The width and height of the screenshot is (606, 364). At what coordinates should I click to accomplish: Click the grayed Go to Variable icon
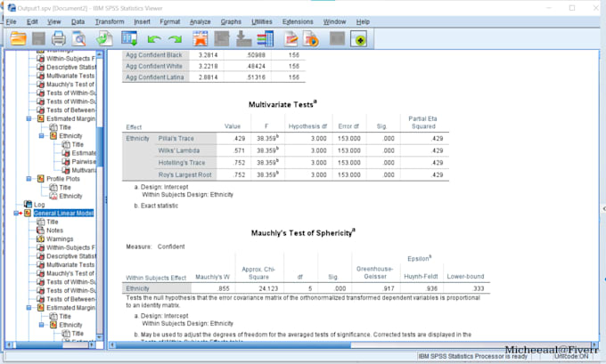click(x=243, y=39)
